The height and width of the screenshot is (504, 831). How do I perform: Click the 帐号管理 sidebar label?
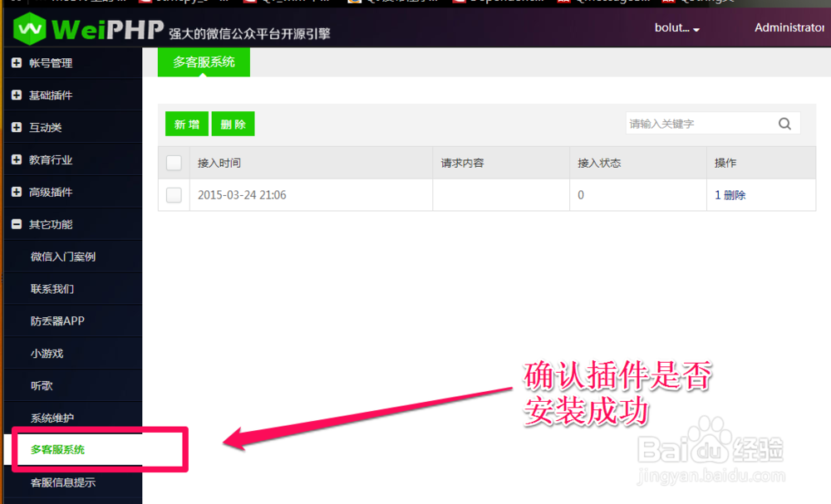(x=51, y=63)
